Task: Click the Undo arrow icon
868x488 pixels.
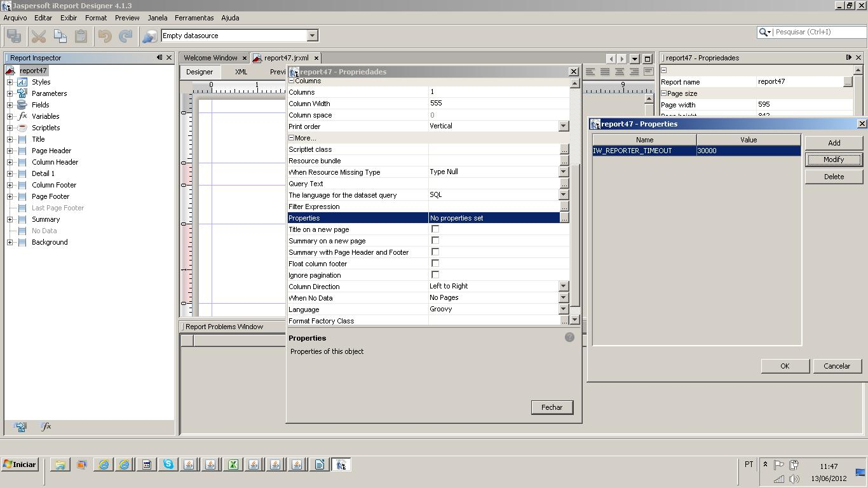Action: (x=105, y=36)
